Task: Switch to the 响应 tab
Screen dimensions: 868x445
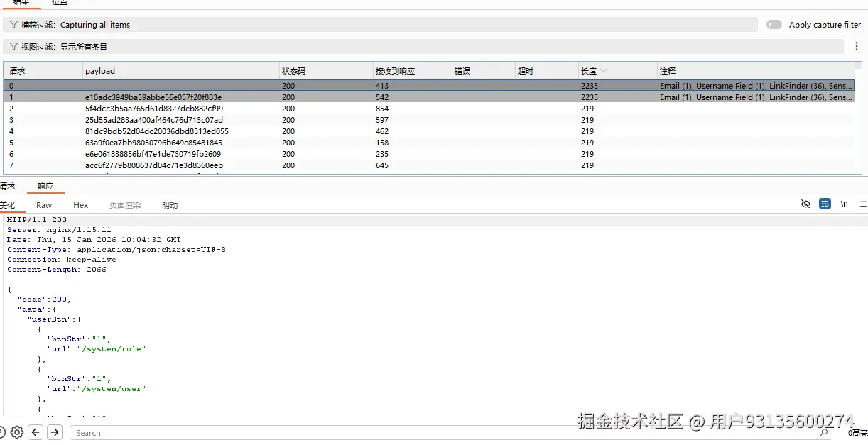Action: pos(45,186)
